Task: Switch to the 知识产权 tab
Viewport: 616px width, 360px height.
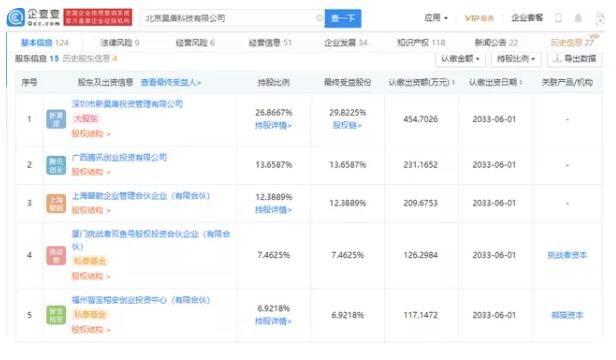Action: 421,42
